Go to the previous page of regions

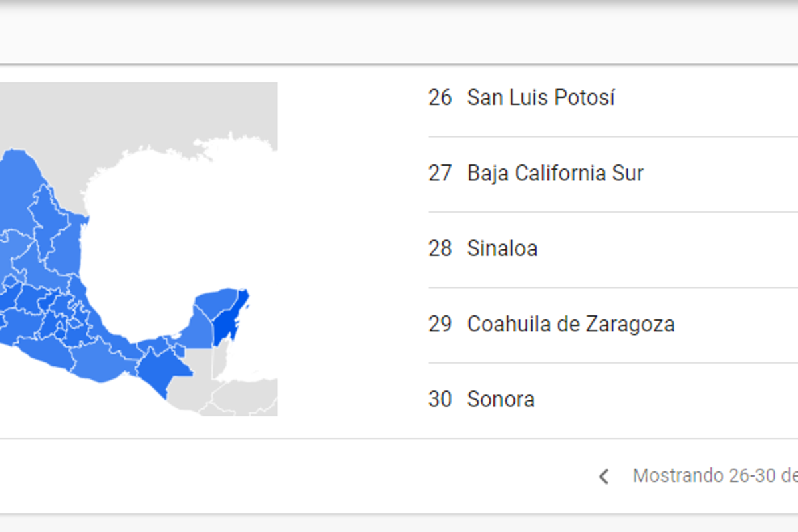point(604,476)
